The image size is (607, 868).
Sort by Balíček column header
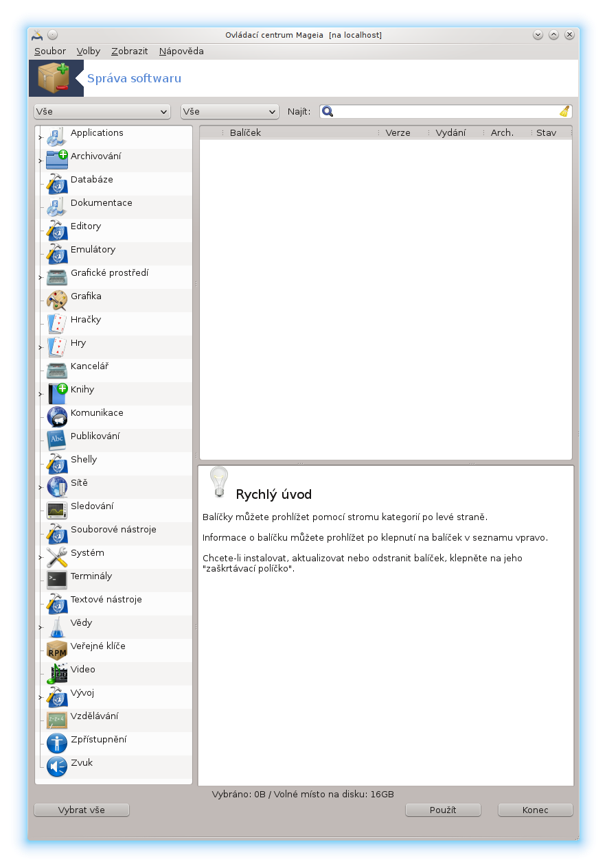click(x=300, y=132)
